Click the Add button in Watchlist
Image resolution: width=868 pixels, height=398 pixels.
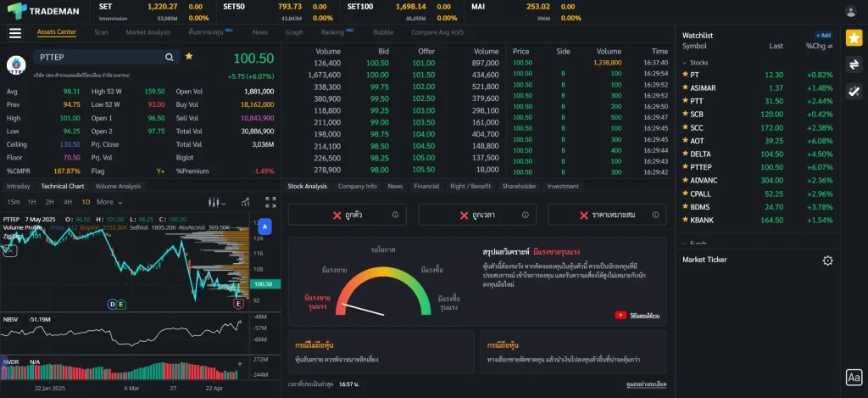(x=822, y=36)
